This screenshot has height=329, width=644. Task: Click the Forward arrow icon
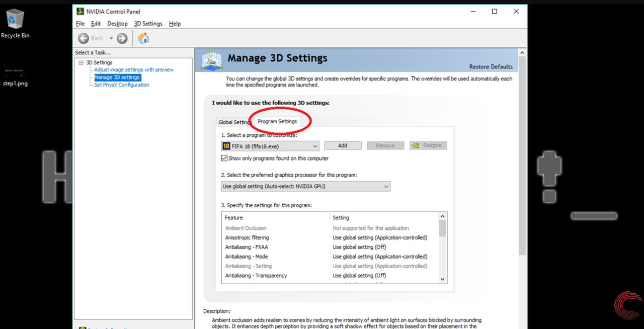[122, 38]
